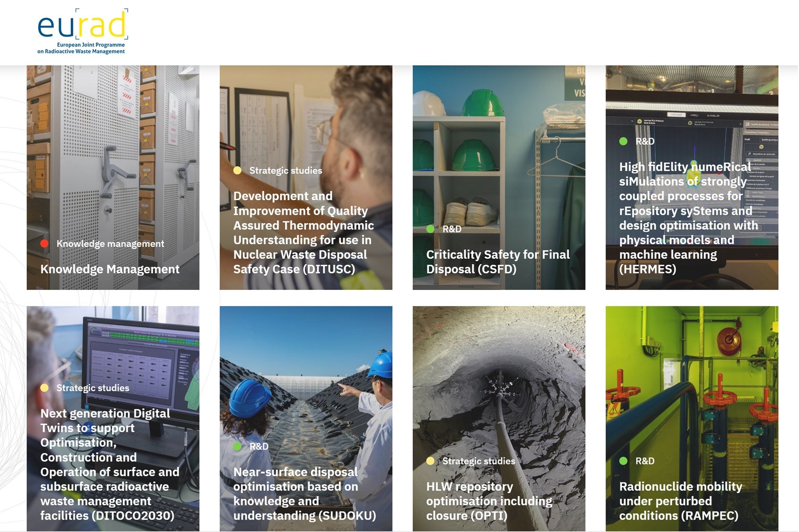Open the SUDOKU near-surface disposal project title
Screen dimensions: 799x532
(x=304, y=494)
